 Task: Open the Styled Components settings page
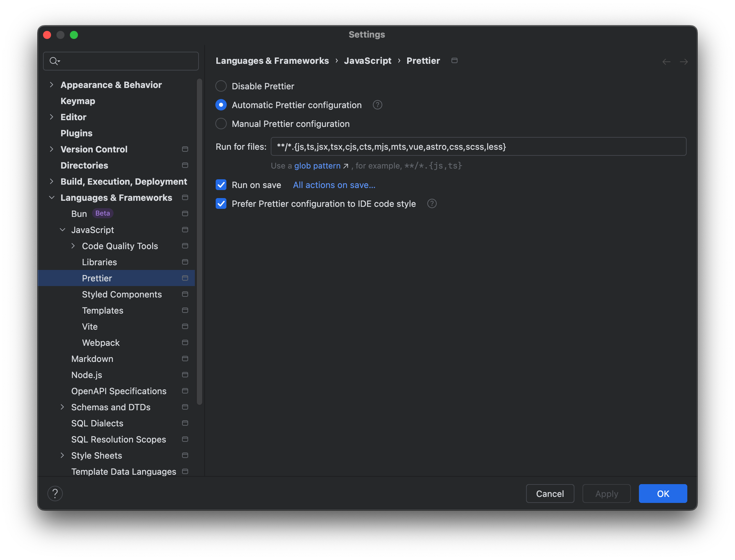(x=122, y=294)
